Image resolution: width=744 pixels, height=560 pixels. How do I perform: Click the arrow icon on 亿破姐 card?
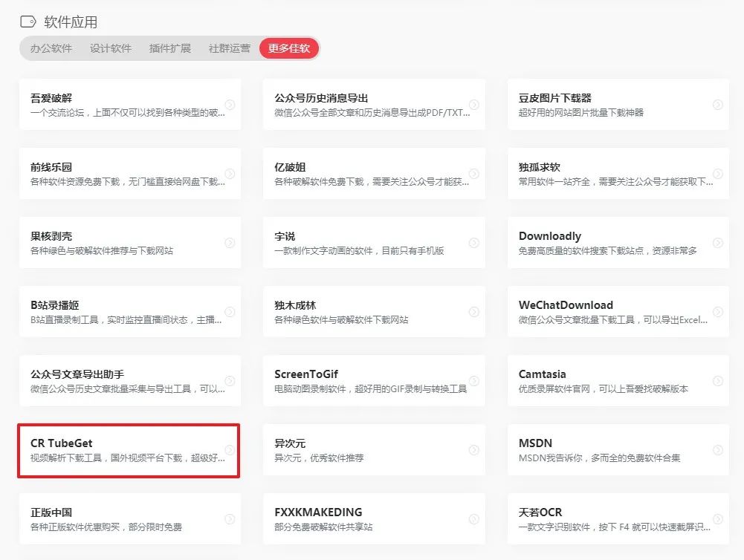coord(474,174)
